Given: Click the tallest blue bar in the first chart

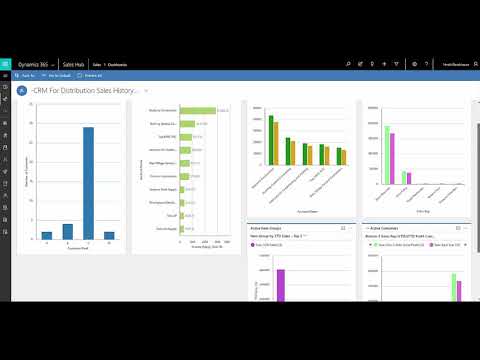Looking at the screenshot, I should [88, 183].
